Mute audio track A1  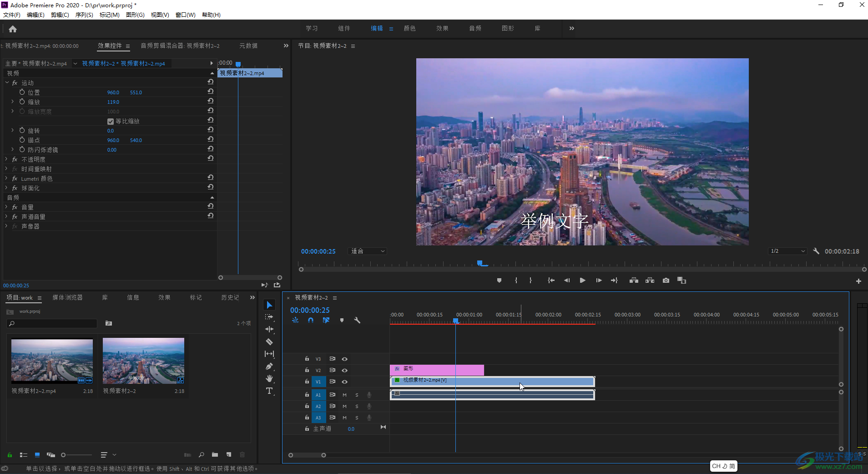pyautogui.click(x=344, y=395)
